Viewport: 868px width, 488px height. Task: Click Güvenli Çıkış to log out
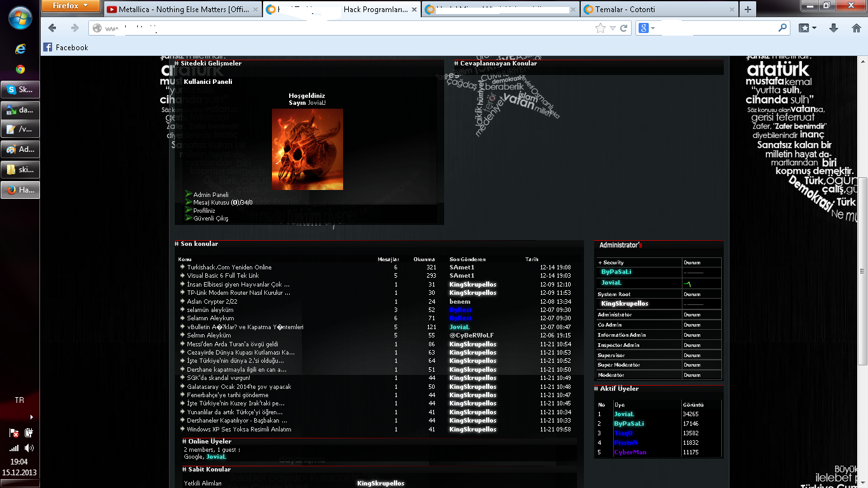tap(210, 219)
